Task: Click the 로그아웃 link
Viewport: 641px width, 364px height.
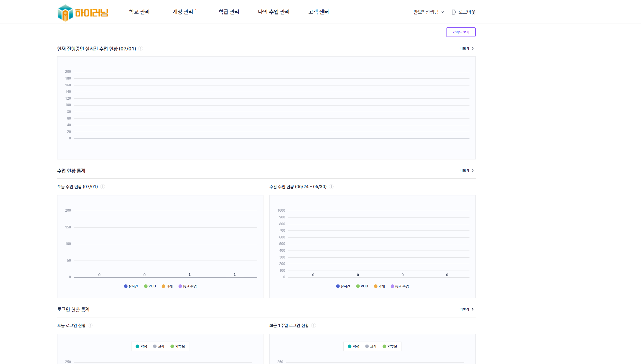Action: [467, 12]
